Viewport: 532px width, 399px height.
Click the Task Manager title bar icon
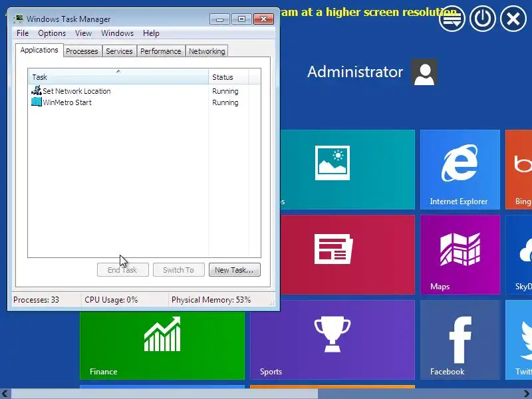click(x=19, y=19)
